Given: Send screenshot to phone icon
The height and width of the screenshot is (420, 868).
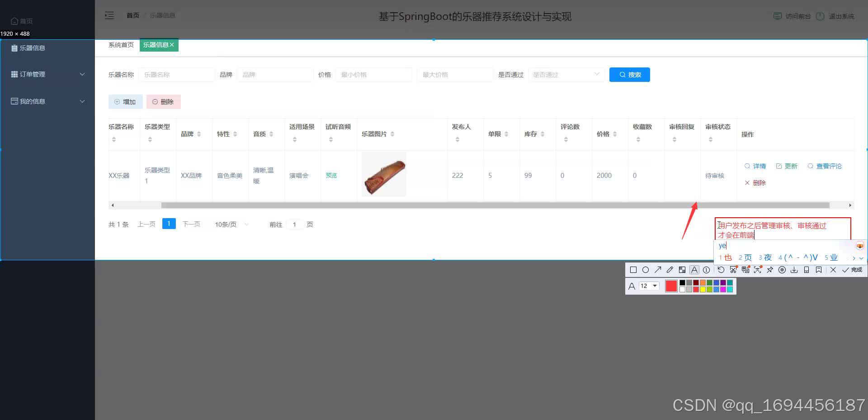Looking at the screenshot, I should pos(806,270).
